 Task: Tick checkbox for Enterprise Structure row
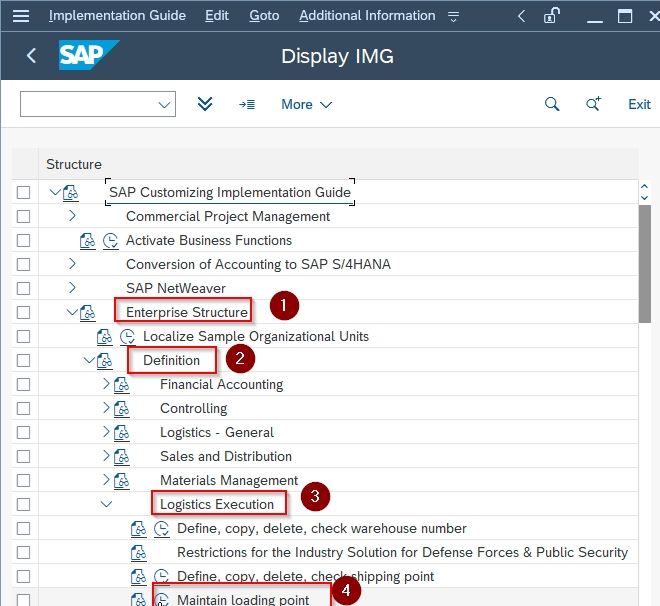(24, 313)
